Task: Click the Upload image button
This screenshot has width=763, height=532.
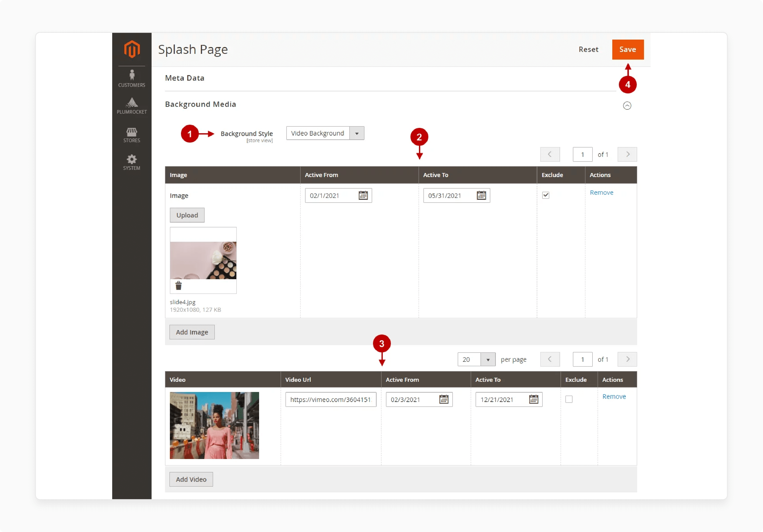Action: 187,215
